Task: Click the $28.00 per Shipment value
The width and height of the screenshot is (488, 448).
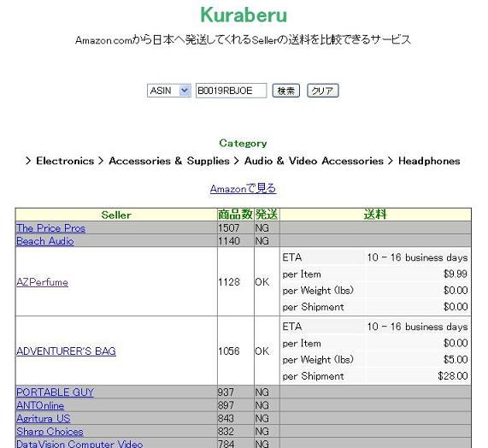Action: [453, 376]
